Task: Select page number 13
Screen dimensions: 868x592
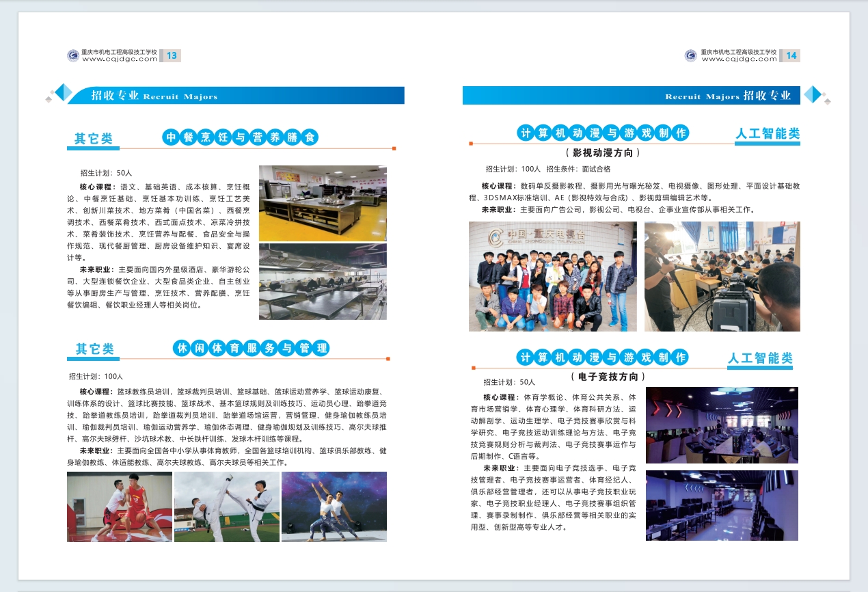Action: click(x=172, y=55)
